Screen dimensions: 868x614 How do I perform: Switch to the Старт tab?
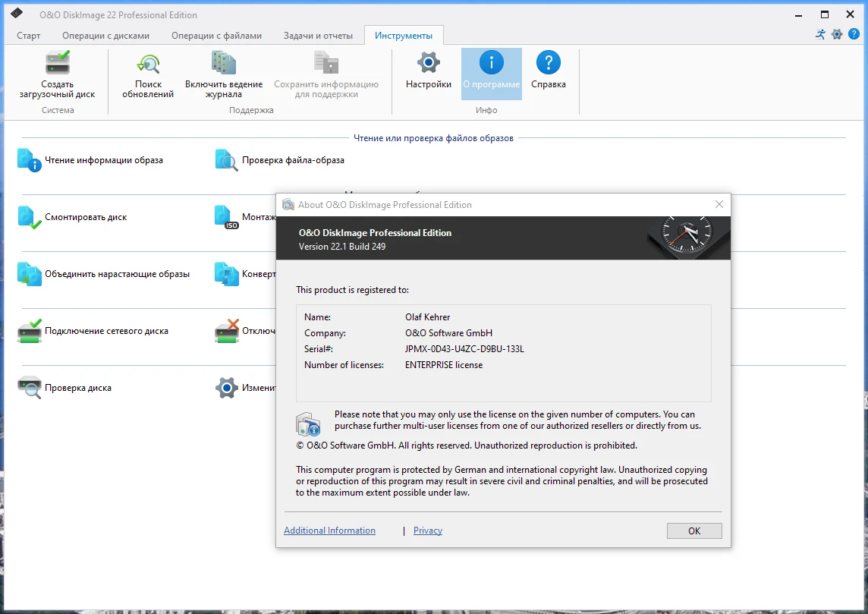(x=29, y=36)
